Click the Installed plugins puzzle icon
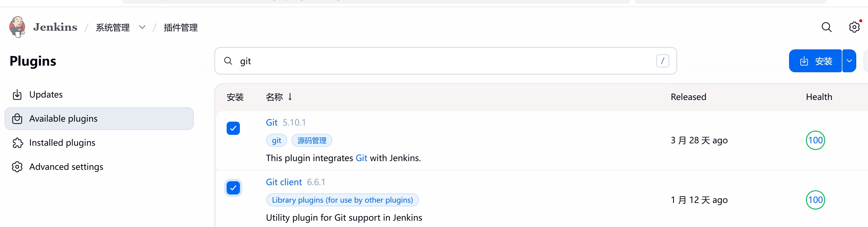 pyautogui.click(x=17, y=143)
